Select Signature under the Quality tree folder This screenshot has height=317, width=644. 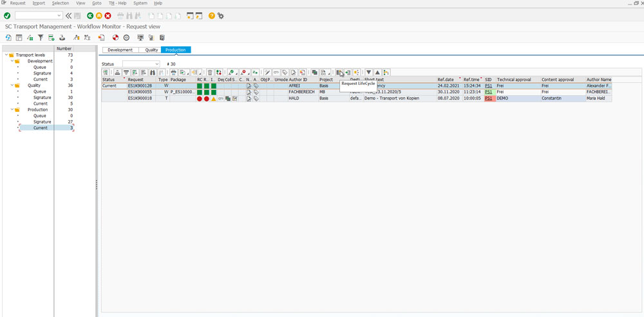[x=43, y=98]
